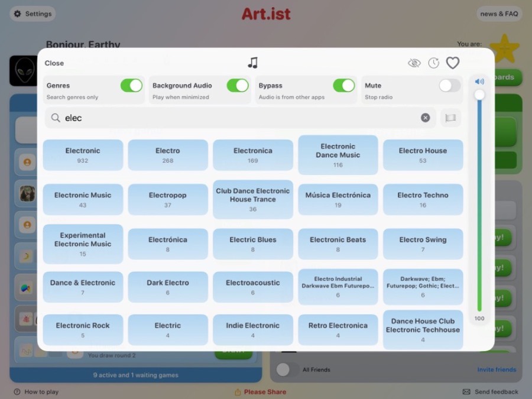Click the Send feedback envelope link
This screenshot has height=399, width=532.
click(x=490, y=392)
